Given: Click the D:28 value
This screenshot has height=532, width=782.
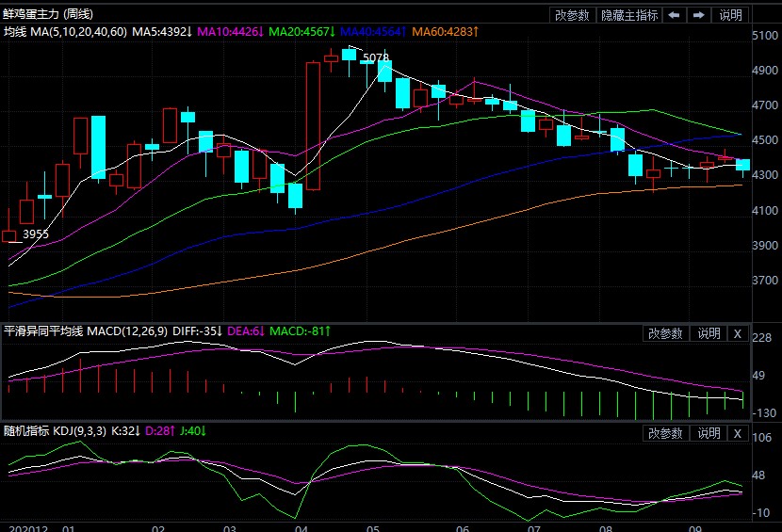Looking at the screenshot, I should click(x=160, y=431).
